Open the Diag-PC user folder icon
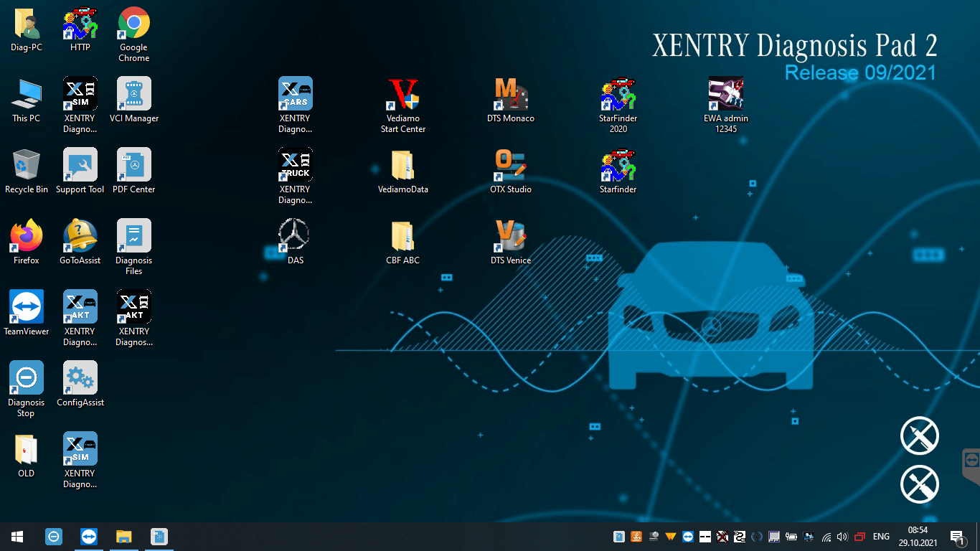The height and width of the screenshot is (551, 980). [27, 30]
